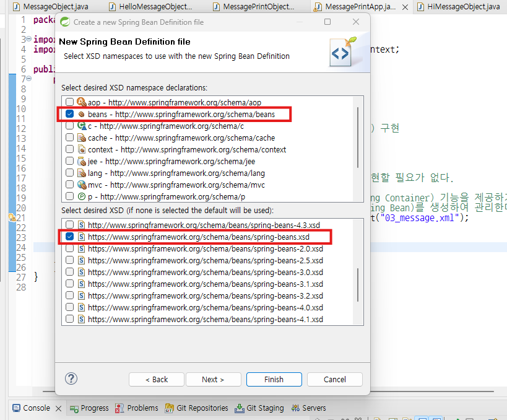Image resolution: width=507 pixels, height=420 pixels.
Task: Confirm with the Finish button
Action: click(x=274, y=379)
